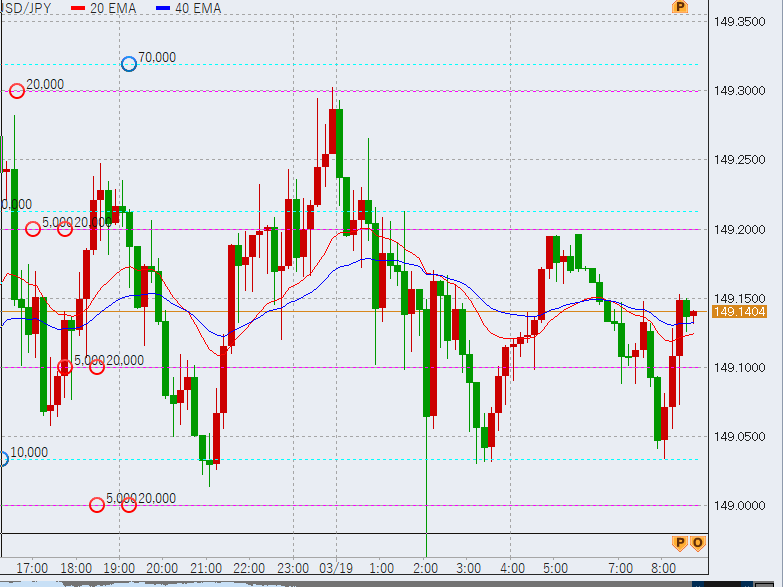Click the red 20 EMA legend color swatch
Viewport: 783px width, 587px height.
(x=78, y=8)
